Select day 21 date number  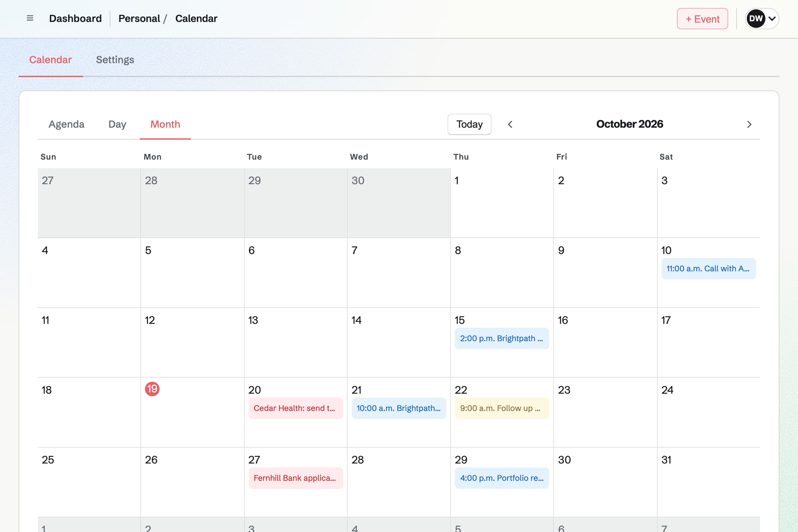point(356,390)
